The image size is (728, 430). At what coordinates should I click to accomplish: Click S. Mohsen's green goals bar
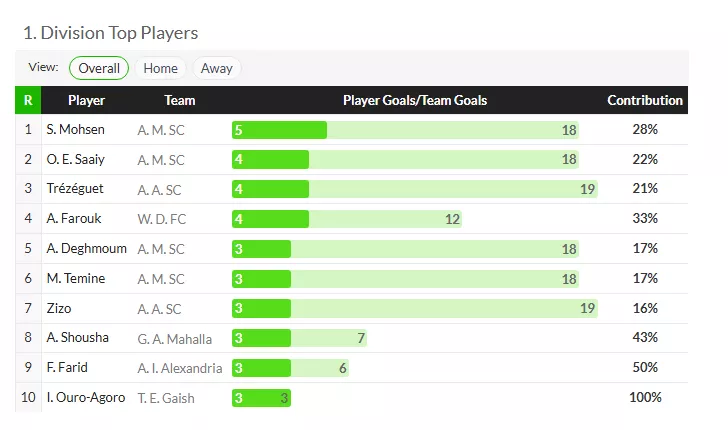click(279, 130)
